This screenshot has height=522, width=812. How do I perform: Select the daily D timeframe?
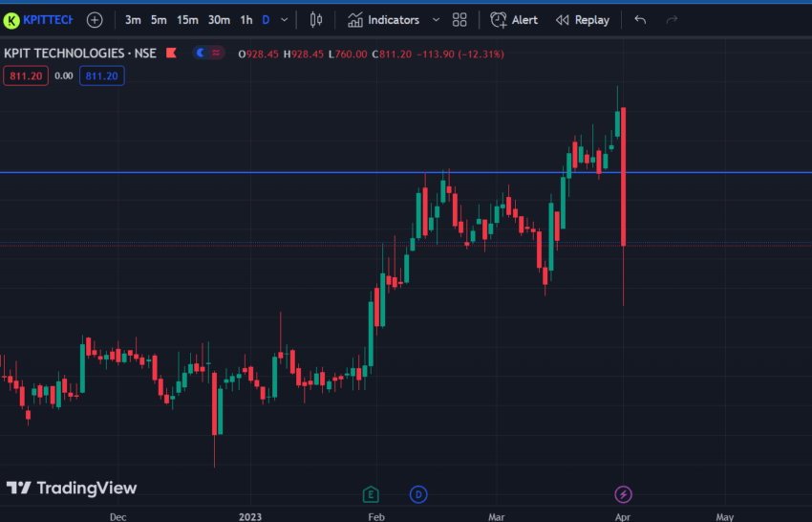266,20
